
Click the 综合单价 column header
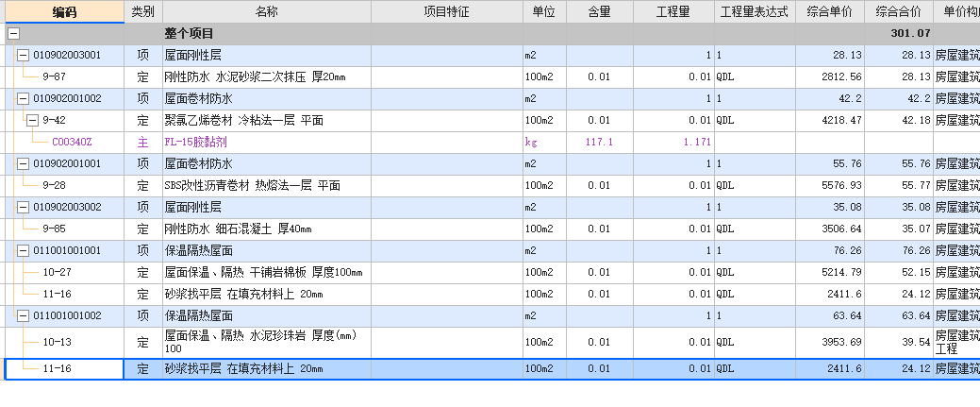tap(829, 12)
